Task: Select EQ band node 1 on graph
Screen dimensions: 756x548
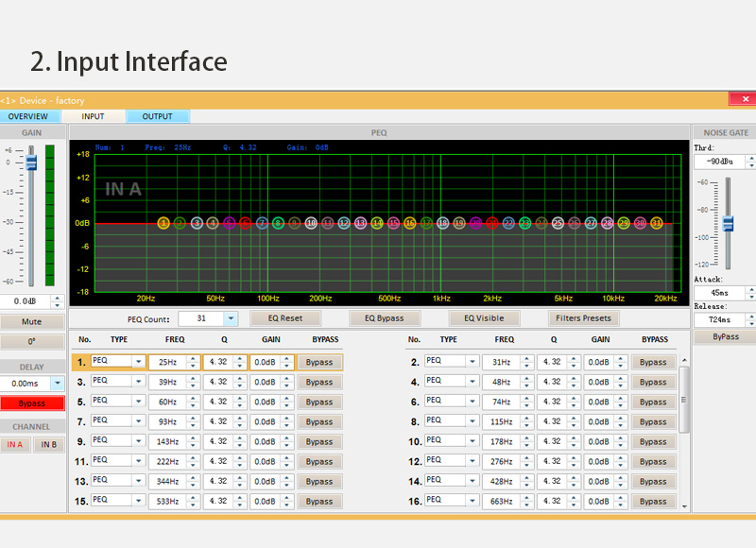Action: tap(163, 223)
